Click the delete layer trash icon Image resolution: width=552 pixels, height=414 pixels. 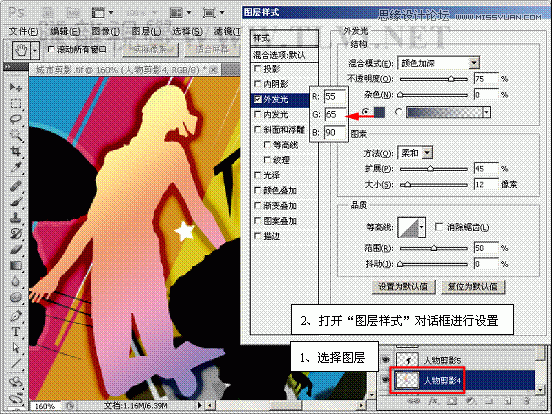pos(526,401)
